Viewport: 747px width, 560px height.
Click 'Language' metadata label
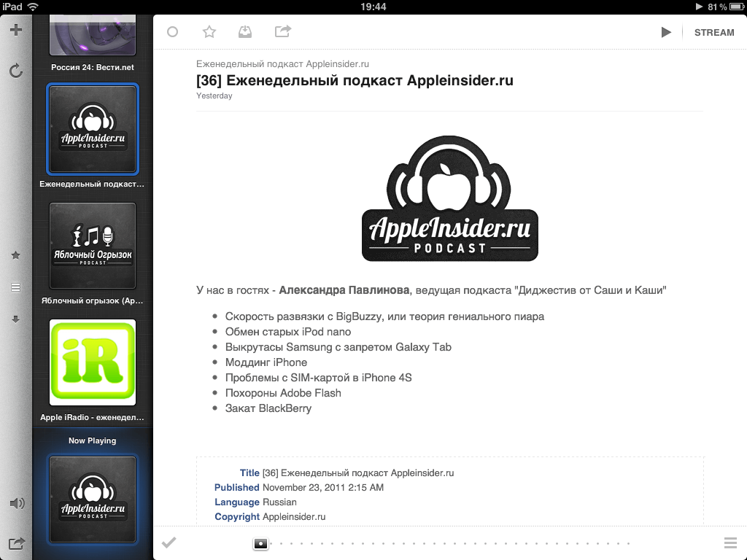tap(237, 502)
